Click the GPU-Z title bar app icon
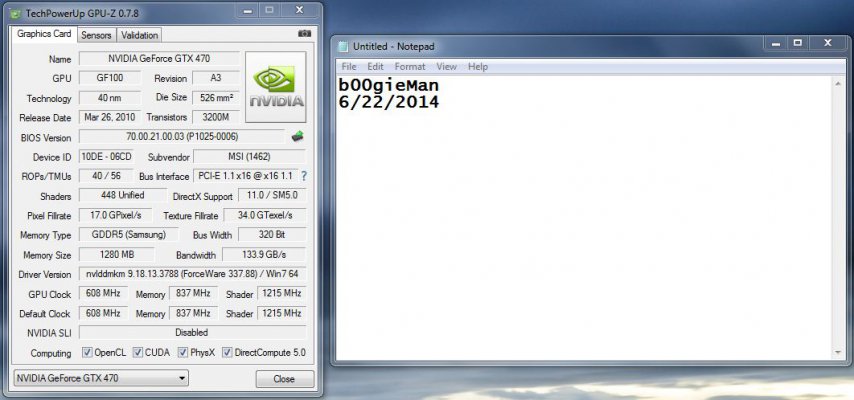 (16, 13)
